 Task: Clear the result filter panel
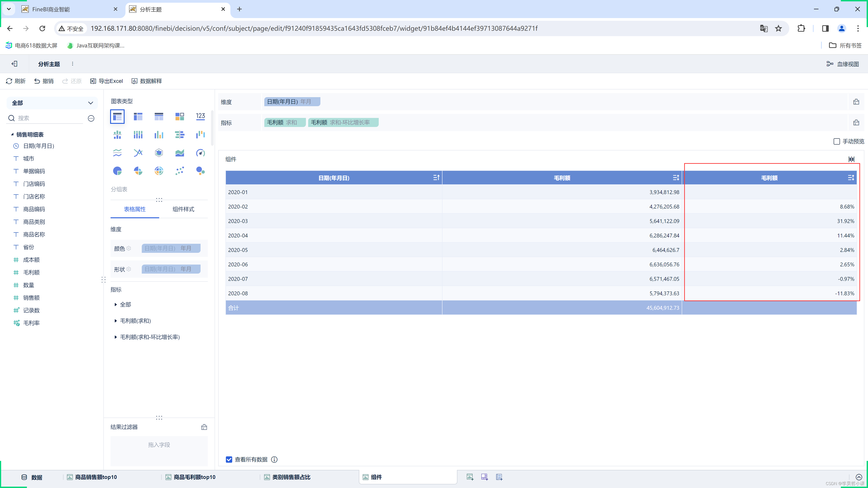coord(204,427)
